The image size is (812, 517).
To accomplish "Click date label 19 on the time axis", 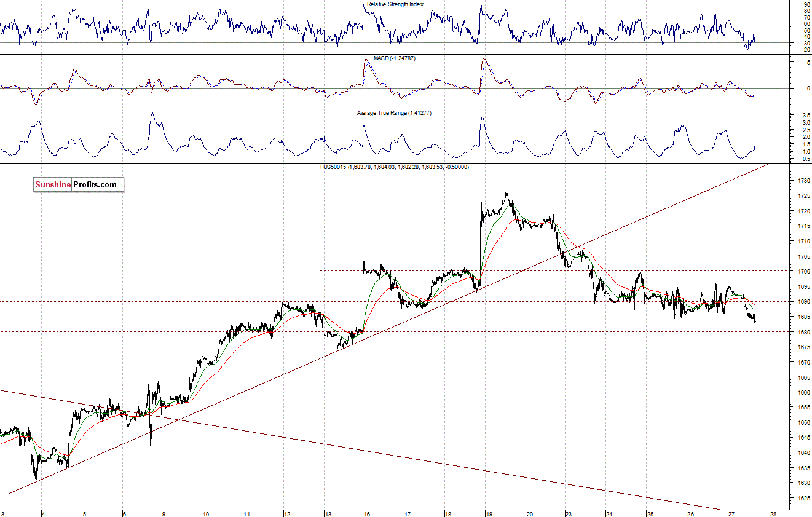I will pyautogui.click(x=489, y=514).
